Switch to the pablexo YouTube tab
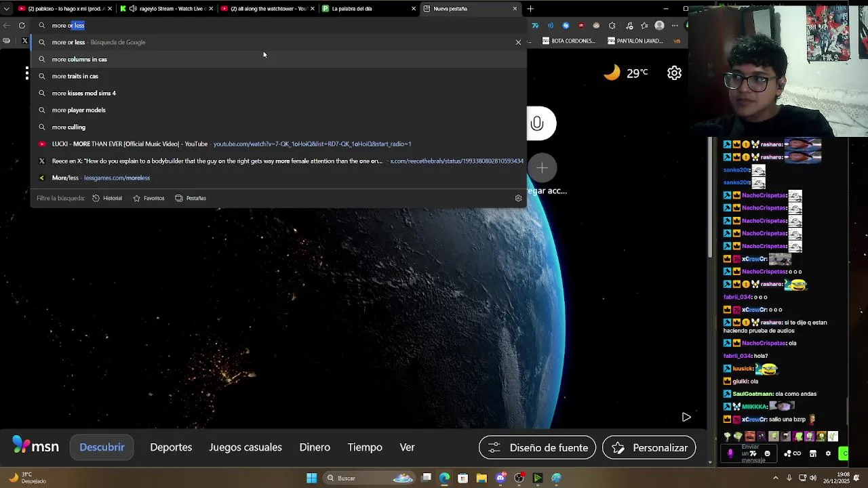Image resolution: width=868 pixels, height=488 pixels. 65,9
